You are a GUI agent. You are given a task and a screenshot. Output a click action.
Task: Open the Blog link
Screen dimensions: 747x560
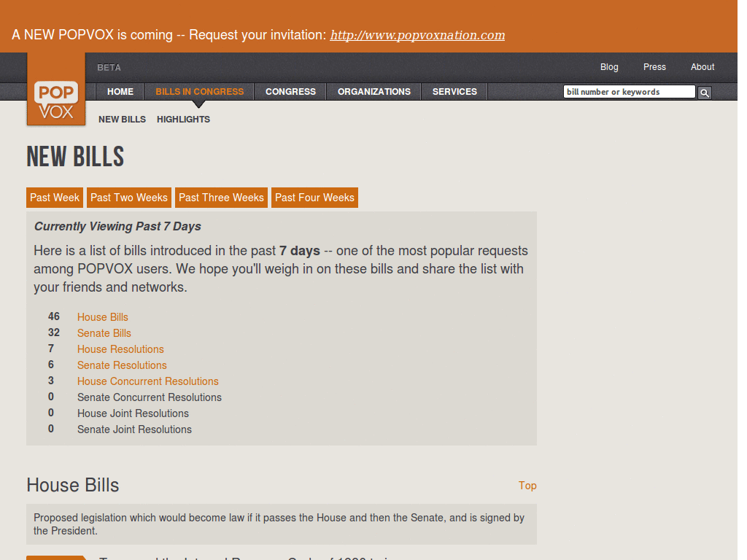point(609,67)
